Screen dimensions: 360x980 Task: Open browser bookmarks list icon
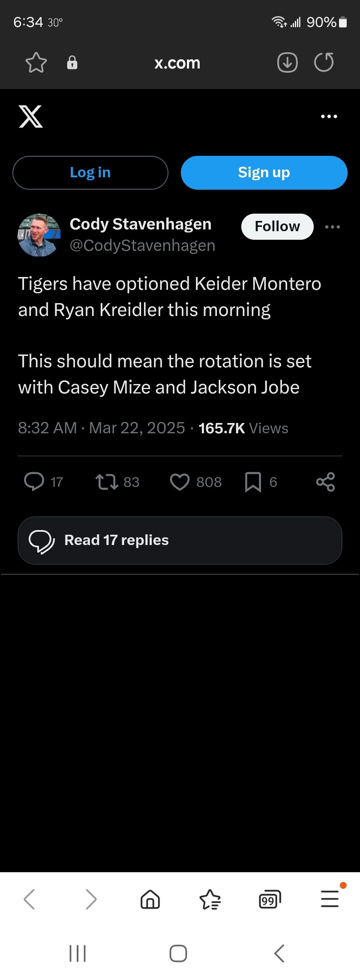tap(210, 899)
